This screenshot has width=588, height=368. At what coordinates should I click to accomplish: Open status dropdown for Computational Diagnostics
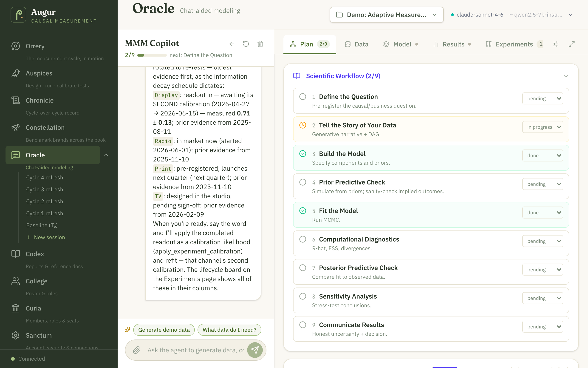click(543, 241)
